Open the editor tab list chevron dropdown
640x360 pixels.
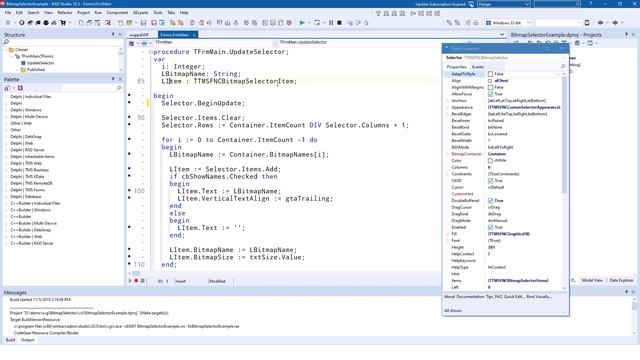tap(502, 35)
